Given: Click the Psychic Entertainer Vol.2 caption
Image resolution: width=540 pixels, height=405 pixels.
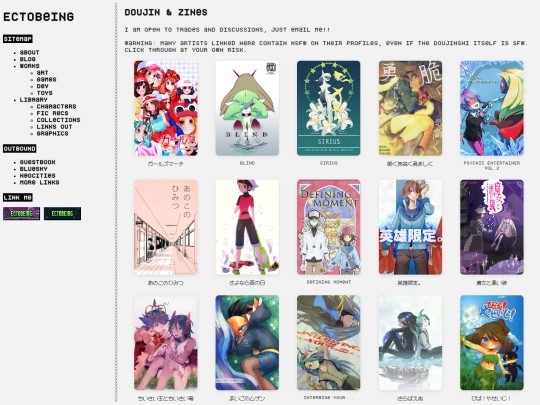Looking at the screenshot, I should [492, 165].
